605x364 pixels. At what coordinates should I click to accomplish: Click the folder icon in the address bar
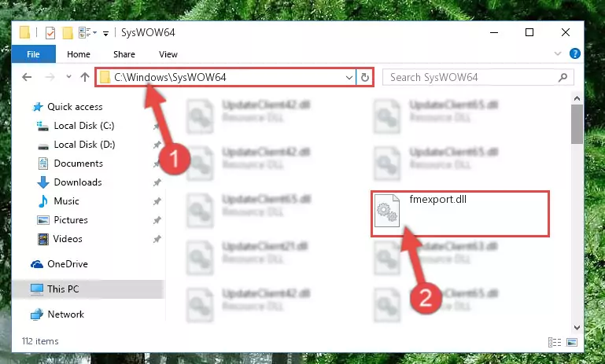pyautogui.click(x=105, y=78)
